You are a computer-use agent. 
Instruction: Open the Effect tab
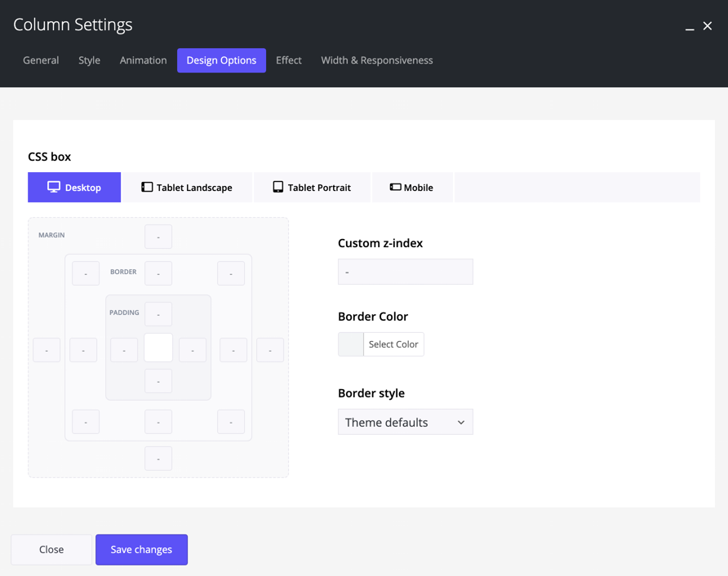click(x=288, y=60)
